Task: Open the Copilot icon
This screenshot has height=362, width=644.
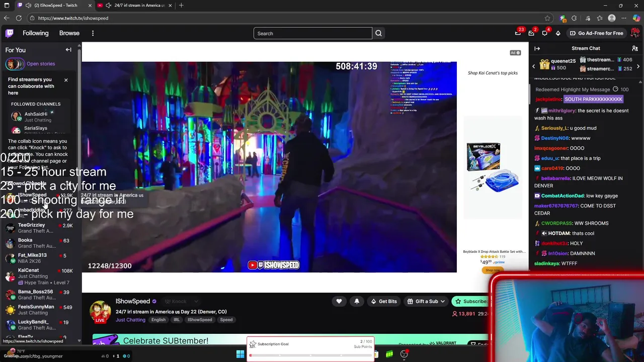Action: 636,18
